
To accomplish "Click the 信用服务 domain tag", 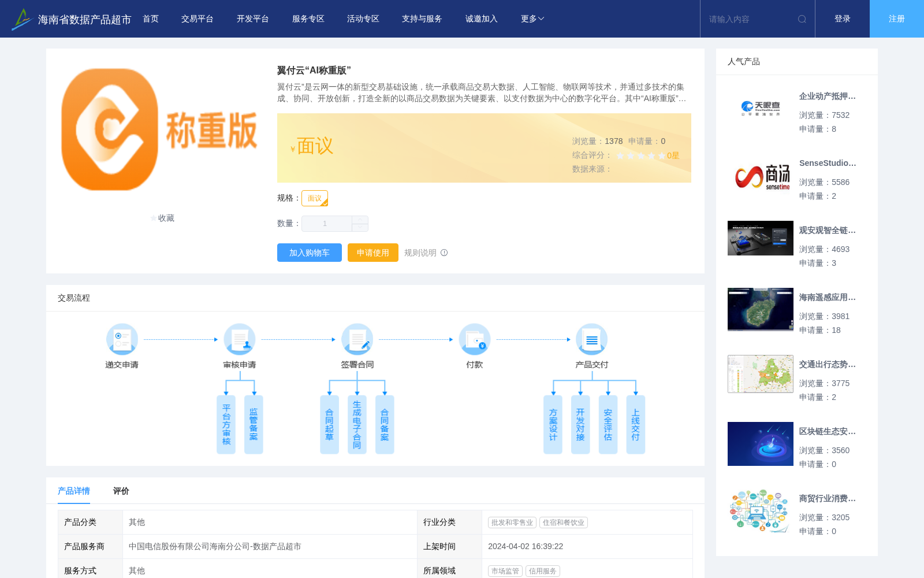I will click(x=543, y=571).
